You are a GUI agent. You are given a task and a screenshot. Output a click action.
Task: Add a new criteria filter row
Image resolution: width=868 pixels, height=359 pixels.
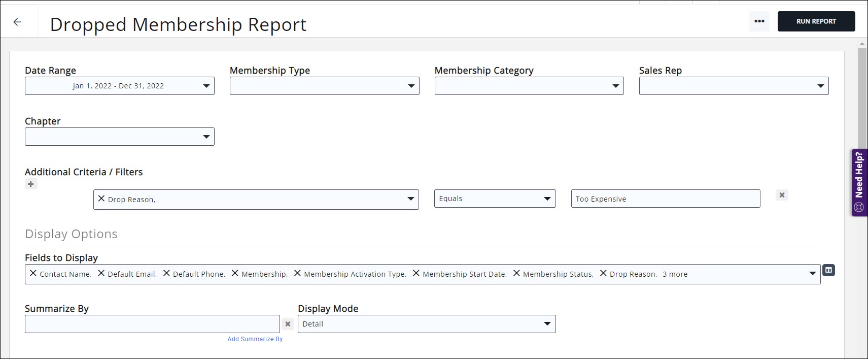(x=31, y=184)
